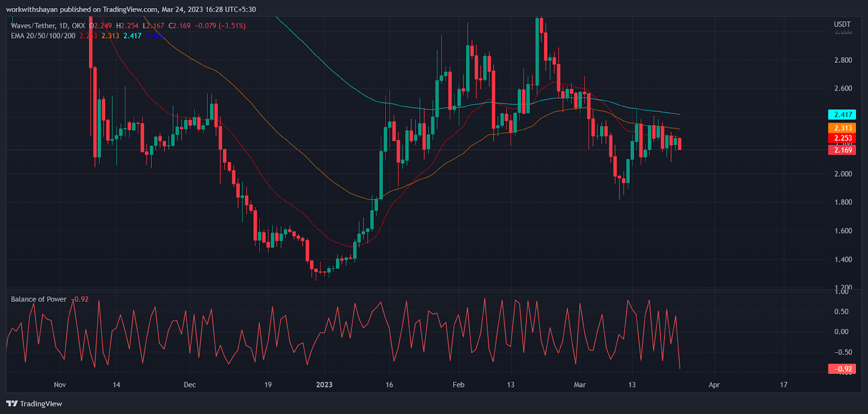
Task: Click the USDT currency label on the price axis
Action: point(843,24)
